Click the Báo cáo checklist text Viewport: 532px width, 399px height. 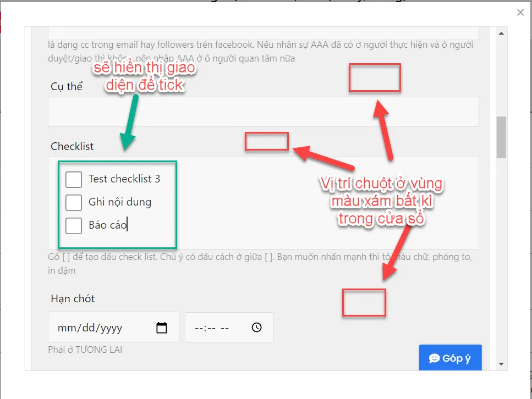coord(107,225)
